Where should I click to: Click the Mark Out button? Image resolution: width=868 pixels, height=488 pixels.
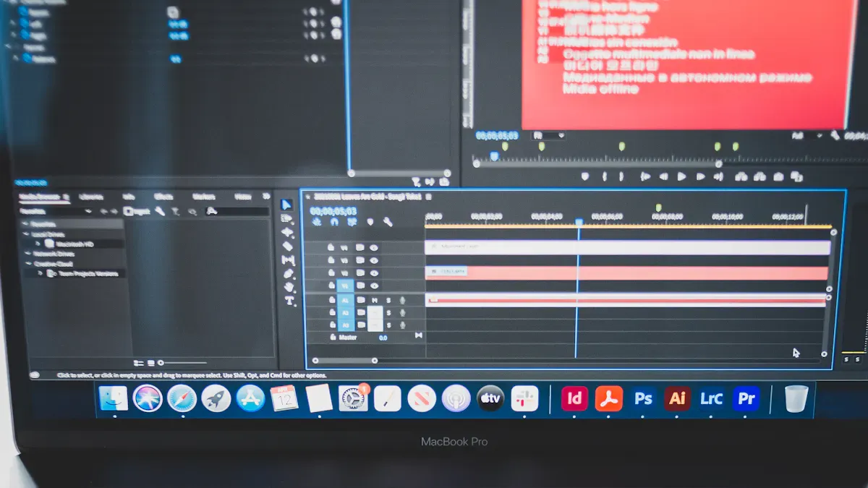[623, 176]
